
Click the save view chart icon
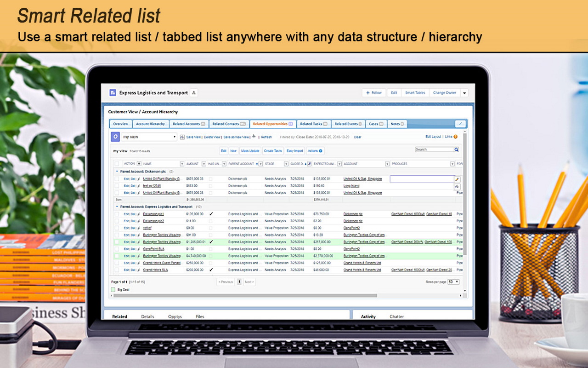[x=182, y=137]
